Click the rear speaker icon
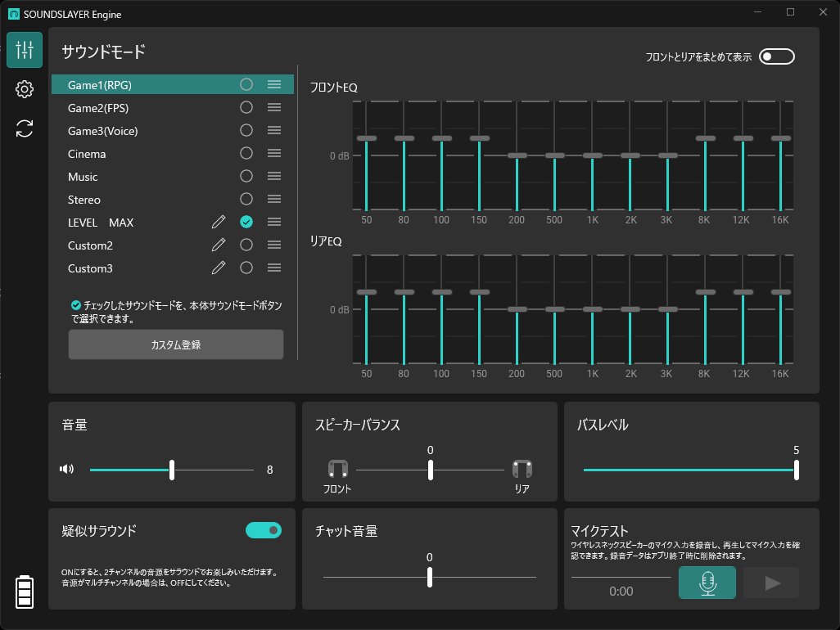The width and height of the screenshot is (840, 630). point(522,469)
